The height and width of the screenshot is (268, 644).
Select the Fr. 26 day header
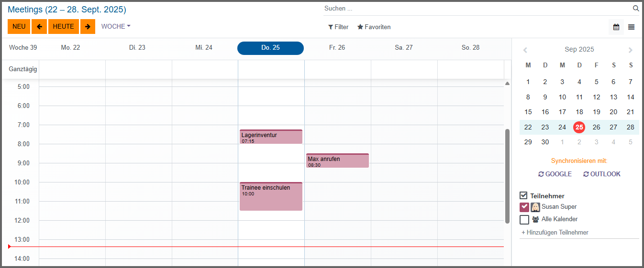click(337, 48)
